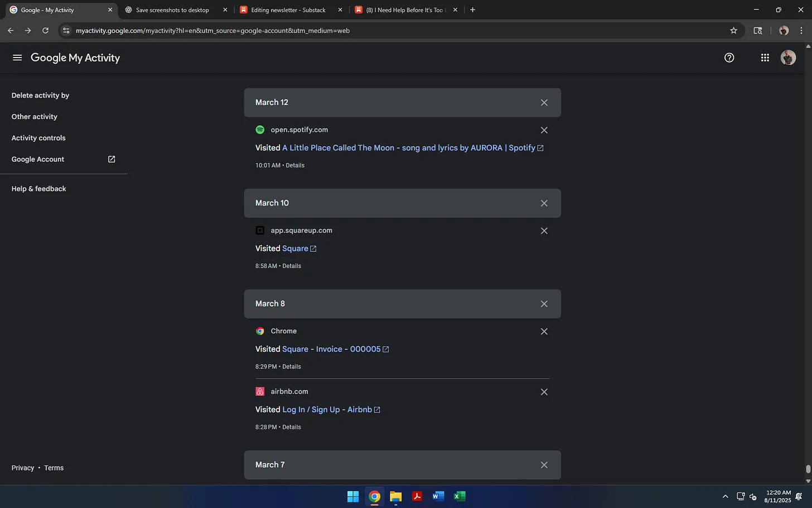
Task: Bookmark this page with star icon
Action: click(733, 31)
